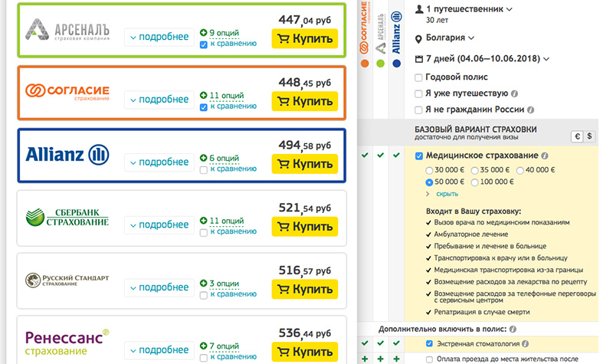Click the Арсеналъ company logo
613x364 pixels.
(67, 30)
